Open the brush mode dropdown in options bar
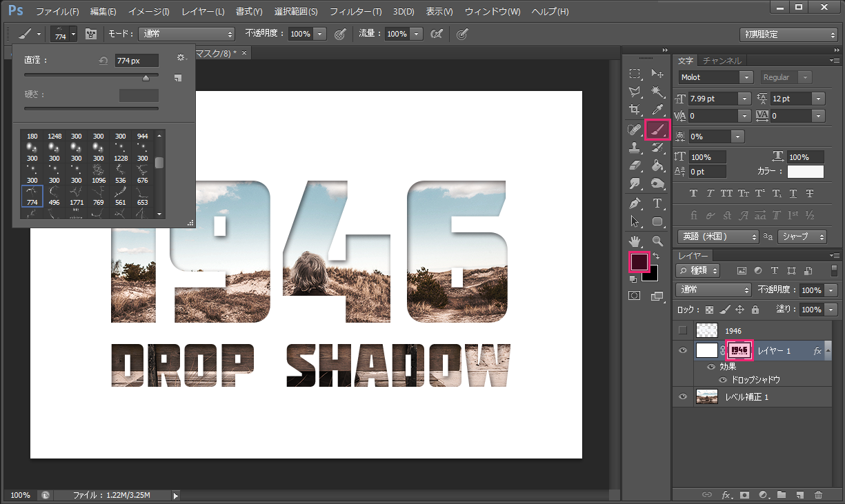This screenshot has height=504, width=845. (186, 34)
